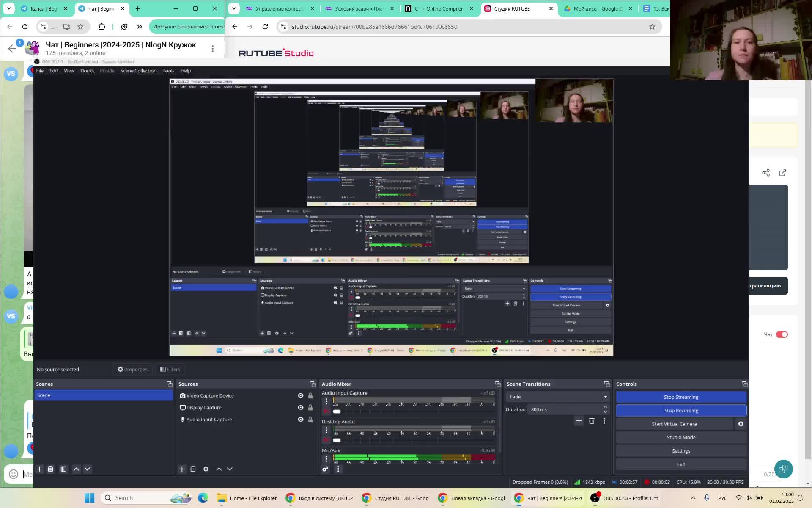Toggle visibility eye icon for Video Capture Device
812x508 pixels.
tap(300, 395)
